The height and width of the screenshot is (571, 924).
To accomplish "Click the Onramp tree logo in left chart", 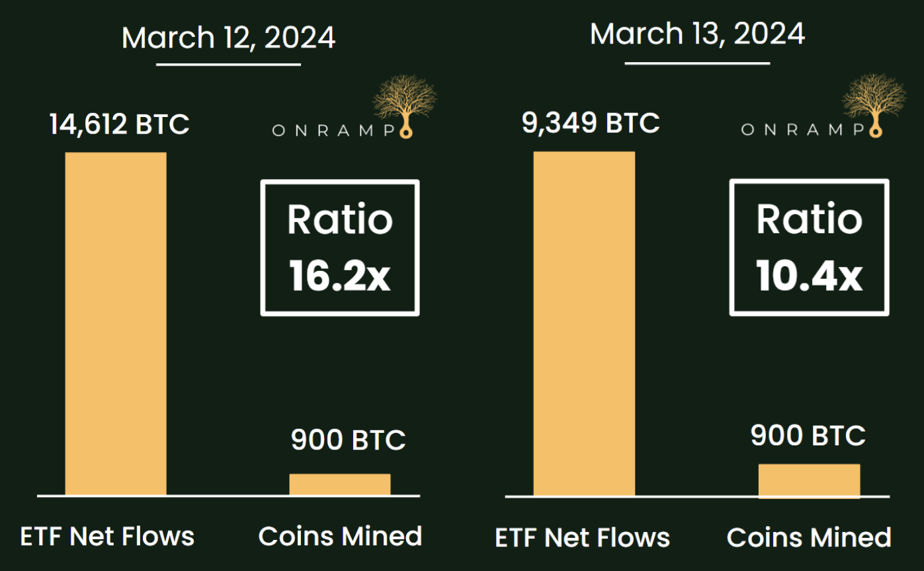I will pos(405,106).
